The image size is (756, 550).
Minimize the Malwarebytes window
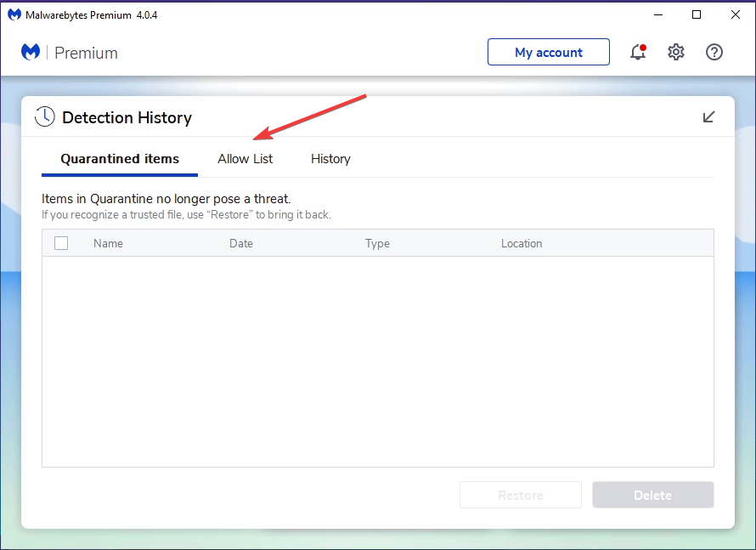tap(658, 15)
